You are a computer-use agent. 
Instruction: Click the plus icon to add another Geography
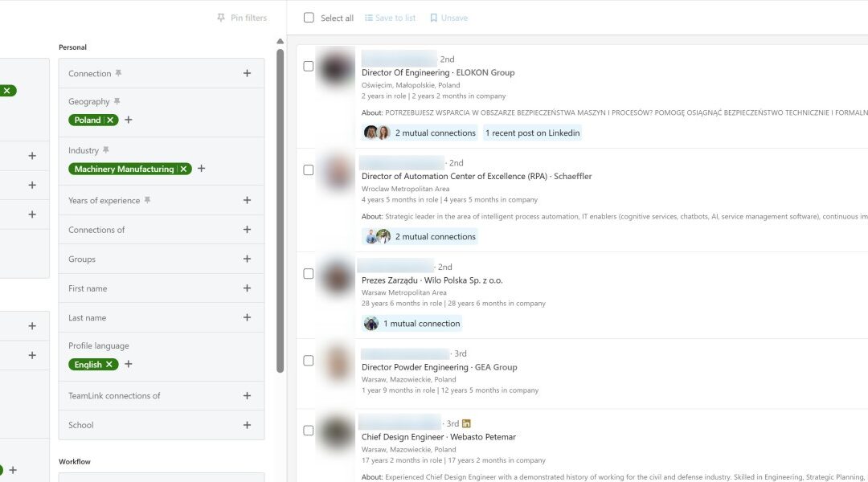coord(128,119)
